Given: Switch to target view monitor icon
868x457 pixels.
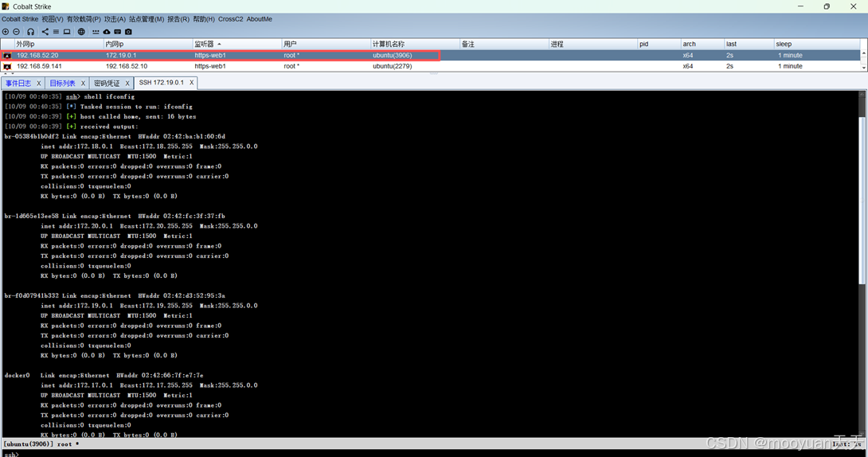Looking at the screenshot, I should click(x=67, y=32).
